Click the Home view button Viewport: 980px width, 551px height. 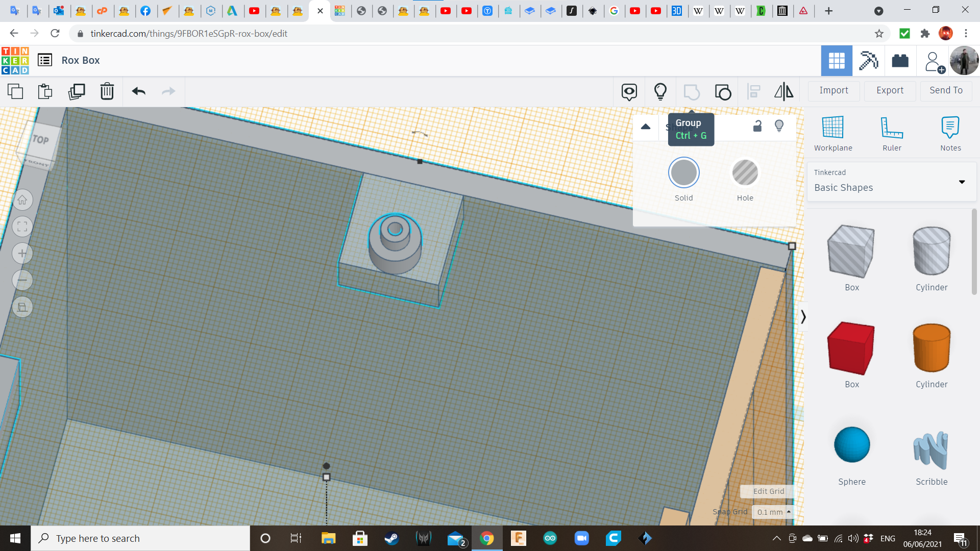tap(22, 200)
